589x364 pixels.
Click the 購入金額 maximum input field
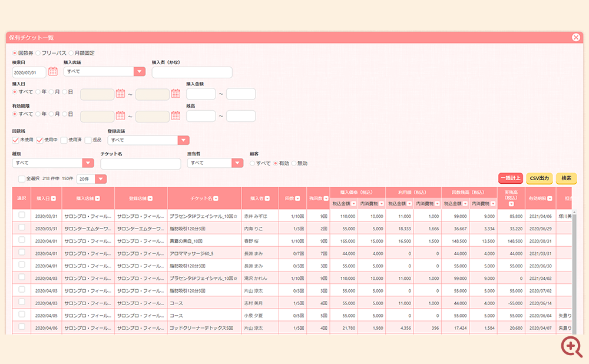(x=241, y=94)
